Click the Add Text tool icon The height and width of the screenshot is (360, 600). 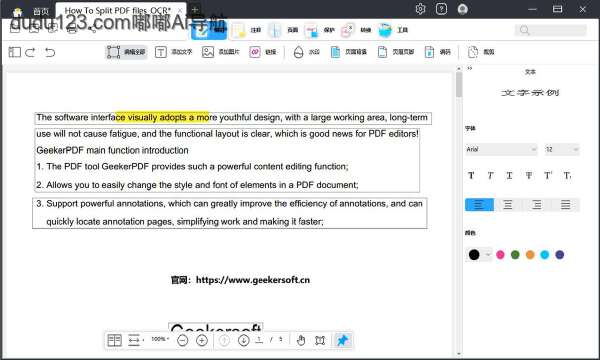[x=161, y=52]
